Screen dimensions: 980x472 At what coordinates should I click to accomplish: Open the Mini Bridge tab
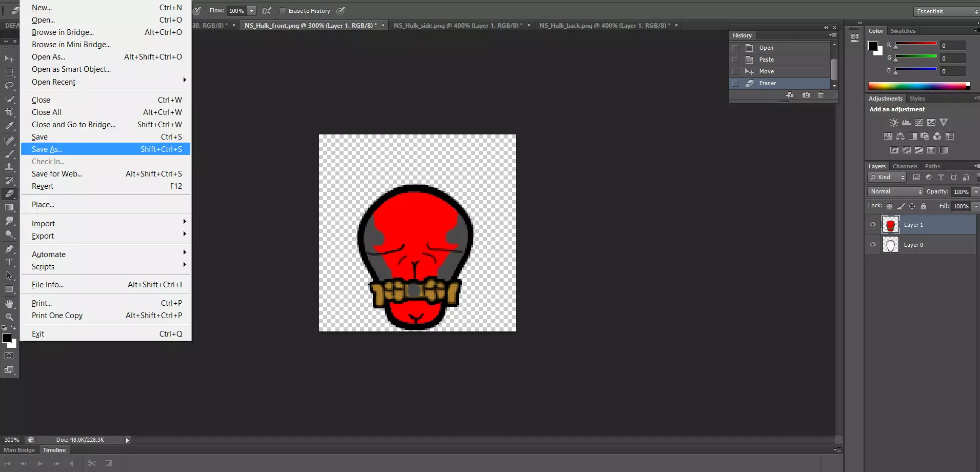tap(19, 450)
